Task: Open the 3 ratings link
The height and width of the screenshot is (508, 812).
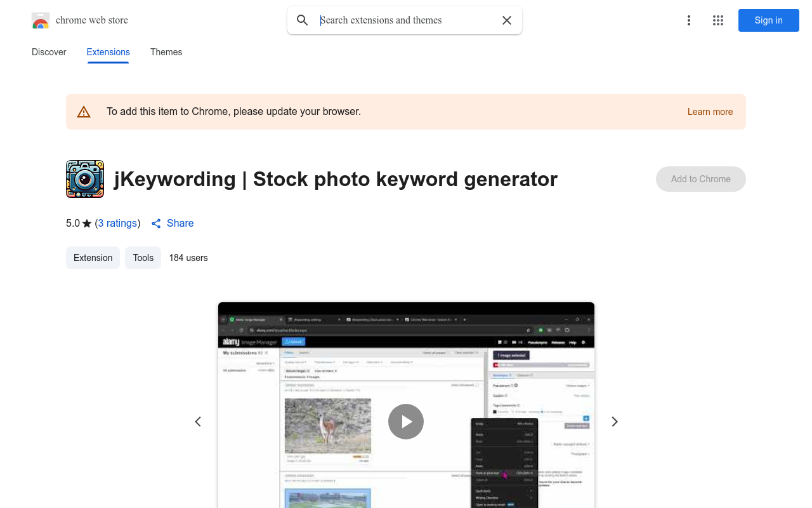Action: click(x=118, y=224)
